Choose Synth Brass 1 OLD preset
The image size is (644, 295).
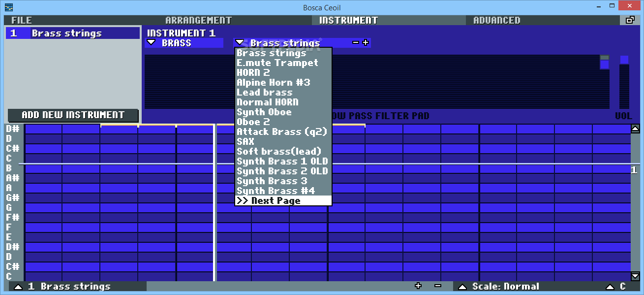283,161
